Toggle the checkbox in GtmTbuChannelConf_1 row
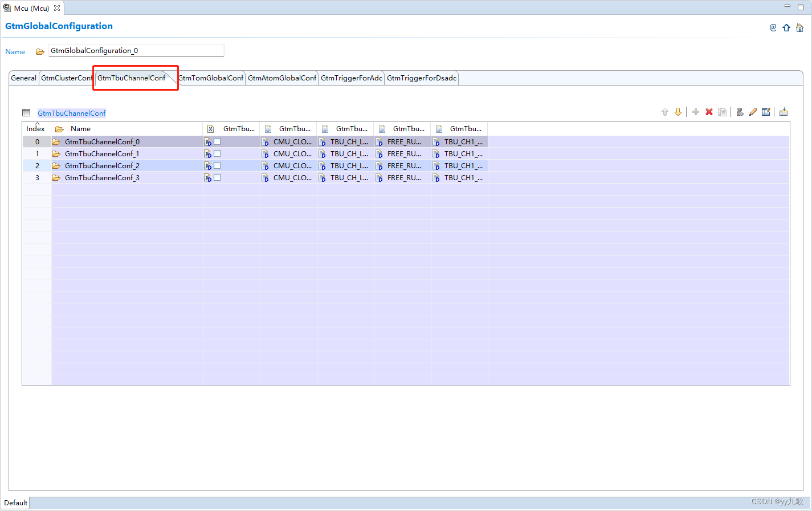 [217, 153]
